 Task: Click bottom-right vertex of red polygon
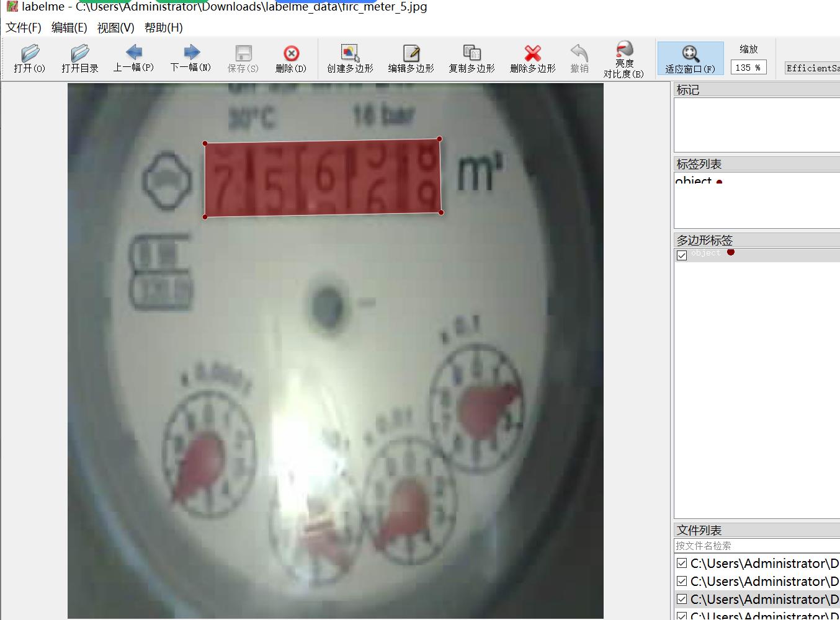click(x=441, y=213)
